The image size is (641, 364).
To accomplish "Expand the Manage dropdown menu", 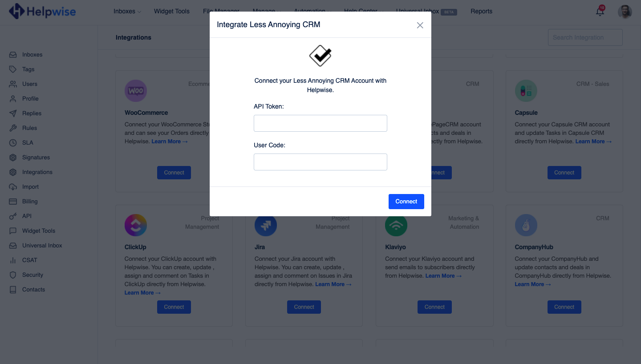I will [x=266, y=11].
